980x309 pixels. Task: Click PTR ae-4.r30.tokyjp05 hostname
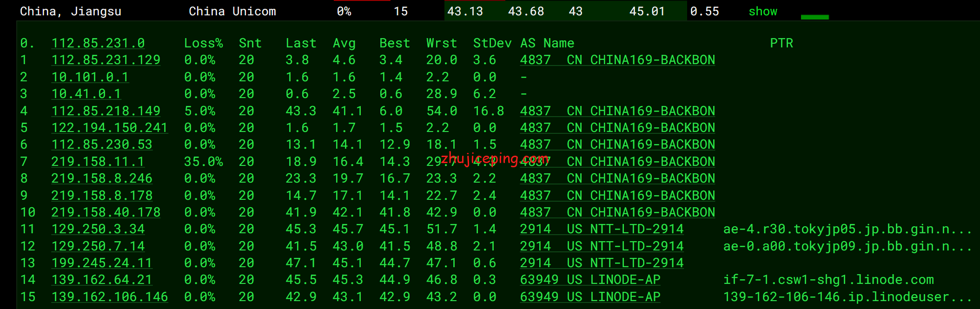[848, 229]
